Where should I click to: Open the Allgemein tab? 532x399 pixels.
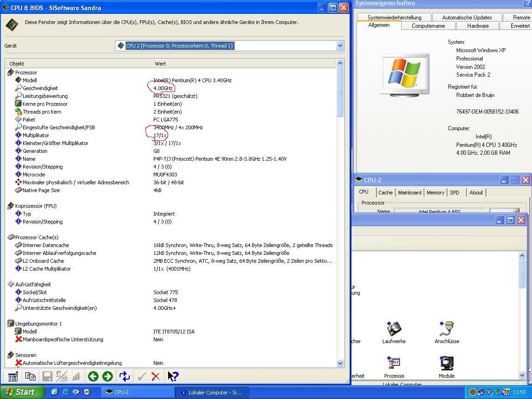click(x=379, y=25)
